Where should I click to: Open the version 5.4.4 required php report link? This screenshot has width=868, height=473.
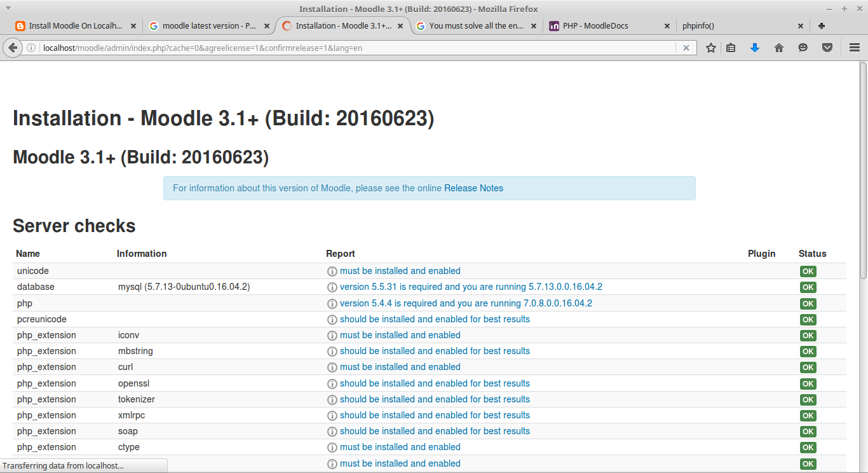point(466,304)
